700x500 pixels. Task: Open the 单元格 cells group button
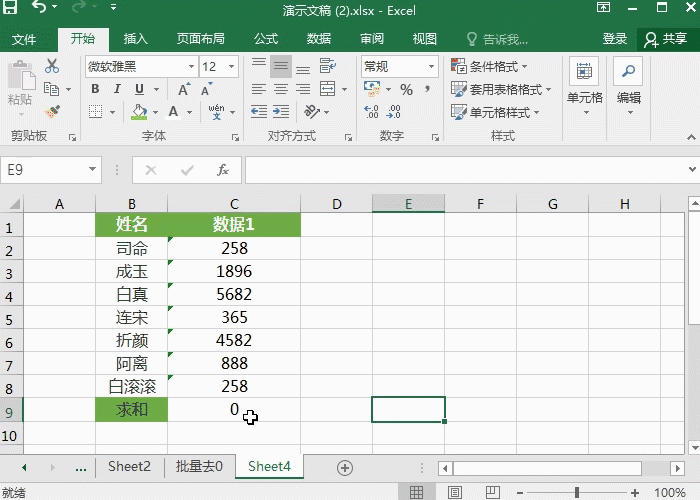coord(584,88)
